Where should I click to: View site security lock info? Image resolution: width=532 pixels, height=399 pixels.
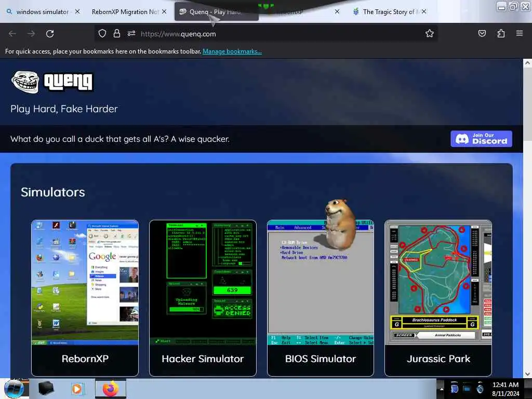[x=117, y=33]
